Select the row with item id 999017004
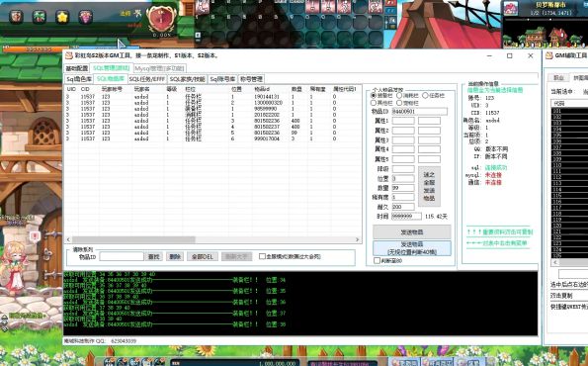This screenshot has width=588, height=366. (212, 138)
